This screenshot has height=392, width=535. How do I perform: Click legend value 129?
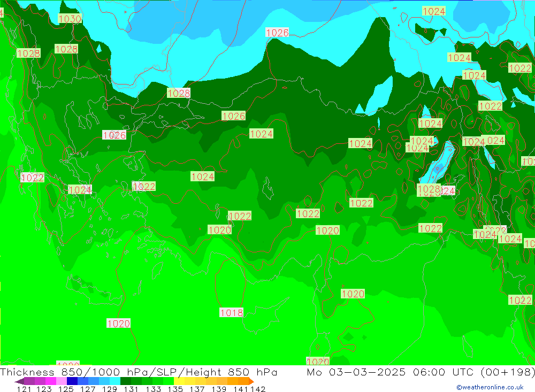(109, 389)
